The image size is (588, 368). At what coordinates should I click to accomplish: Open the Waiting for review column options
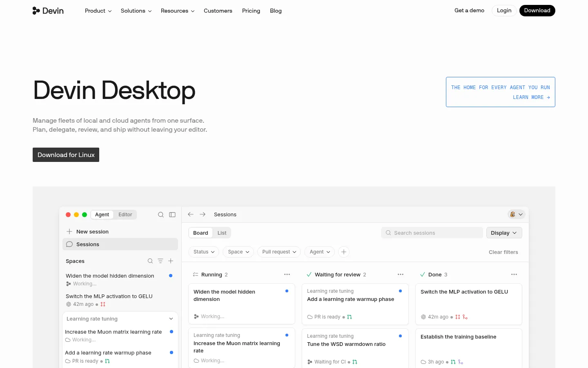coord(401,274)
